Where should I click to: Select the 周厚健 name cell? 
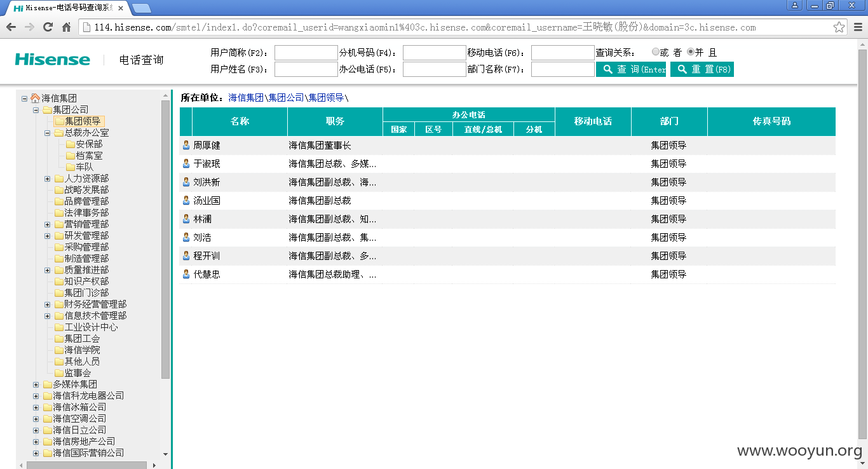207,146
